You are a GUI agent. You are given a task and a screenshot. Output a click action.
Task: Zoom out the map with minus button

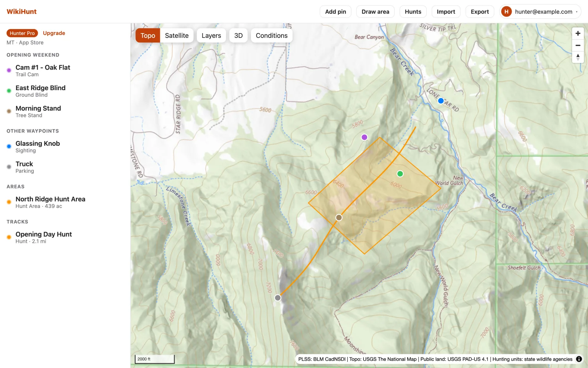[578, 45]
